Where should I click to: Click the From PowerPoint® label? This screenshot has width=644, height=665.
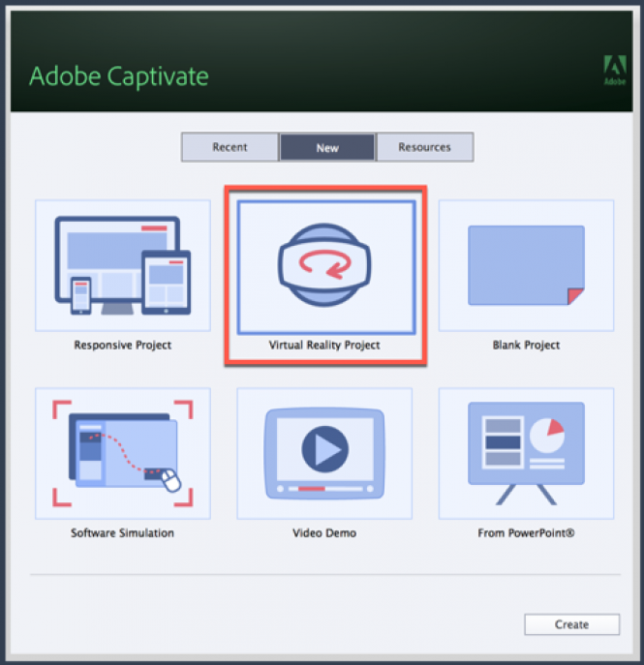526,533
